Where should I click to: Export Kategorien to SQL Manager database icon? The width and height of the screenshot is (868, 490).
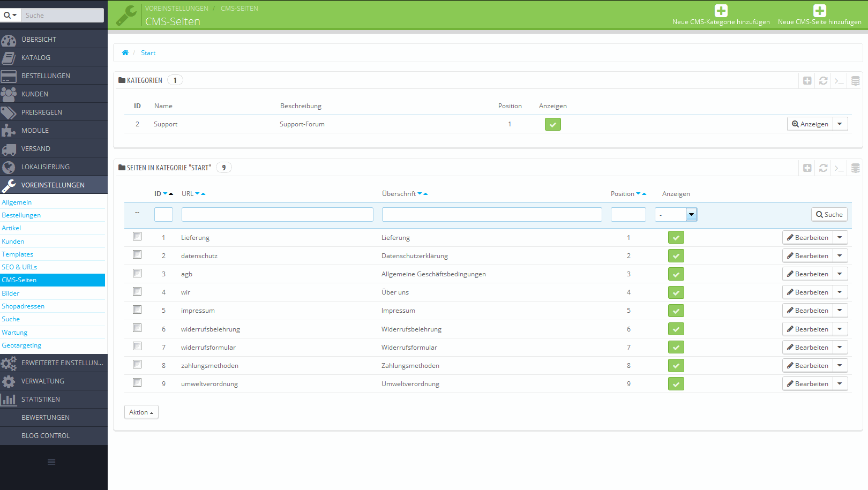tap(856, 80)
